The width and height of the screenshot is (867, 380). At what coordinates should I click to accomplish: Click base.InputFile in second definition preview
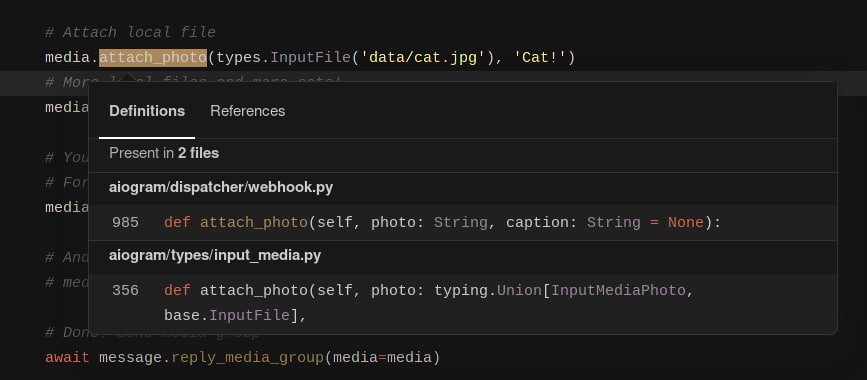click(x=227, y=315)
